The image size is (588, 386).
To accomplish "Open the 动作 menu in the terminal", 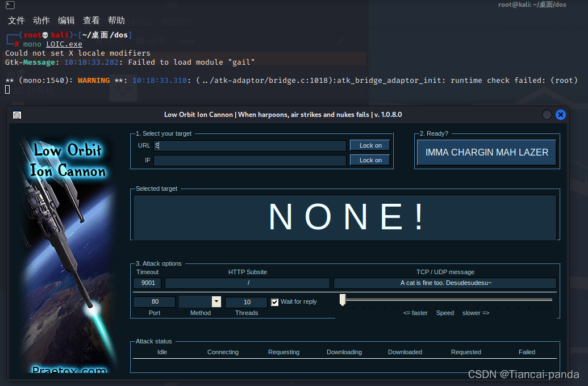I will pos(41,20).
